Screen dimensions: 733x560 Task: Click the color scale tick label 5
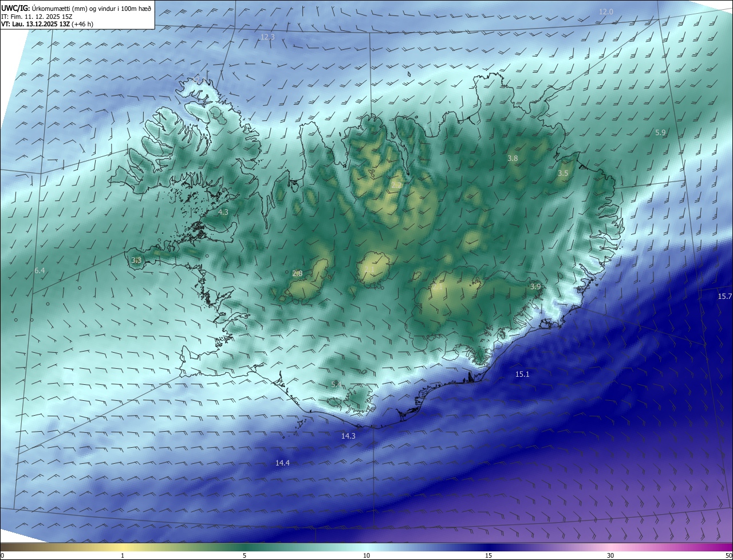(x=245, y=555)
